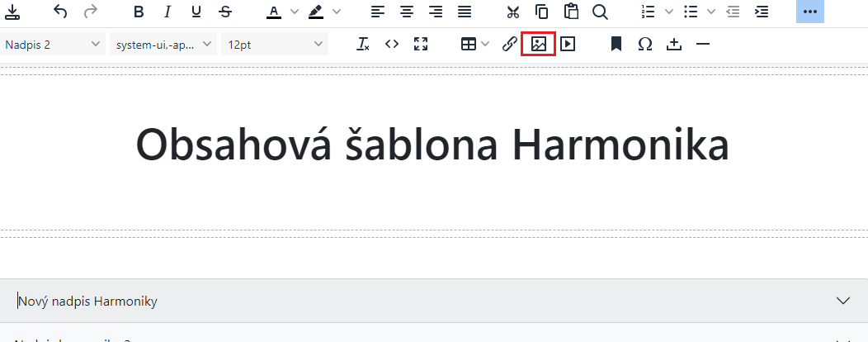Viewport: 868px width, 342px height.
Task: Toggle strikethrough formatting
Action: (225, 12)
